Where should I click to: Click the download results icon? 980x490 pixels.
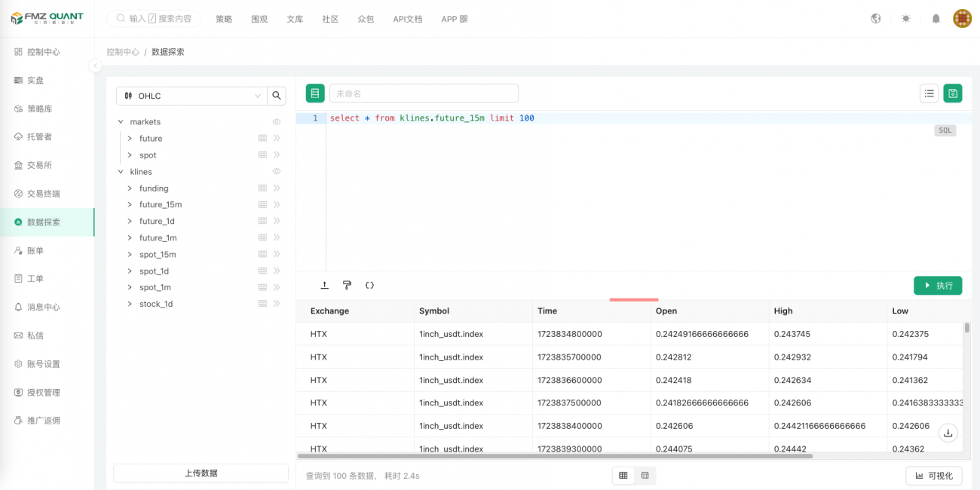948,433
